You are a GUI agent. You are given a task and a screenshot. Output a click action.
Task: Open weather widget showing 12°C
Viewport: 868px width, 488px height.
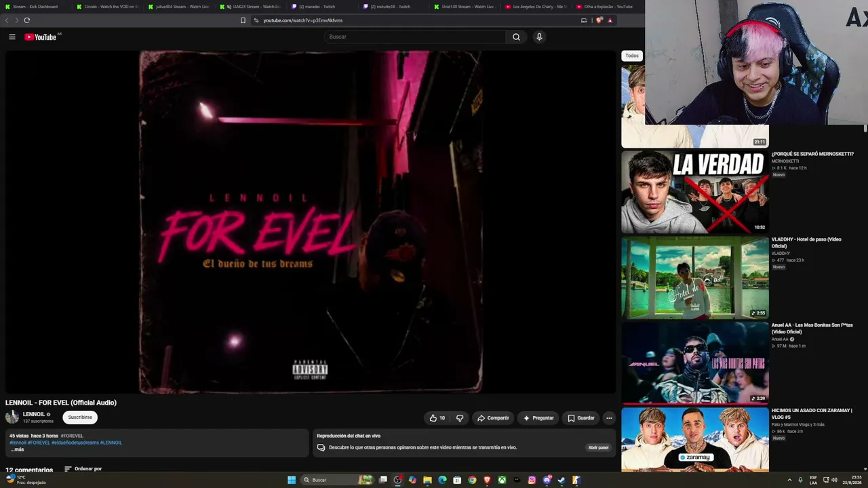(x=26, y=480)
